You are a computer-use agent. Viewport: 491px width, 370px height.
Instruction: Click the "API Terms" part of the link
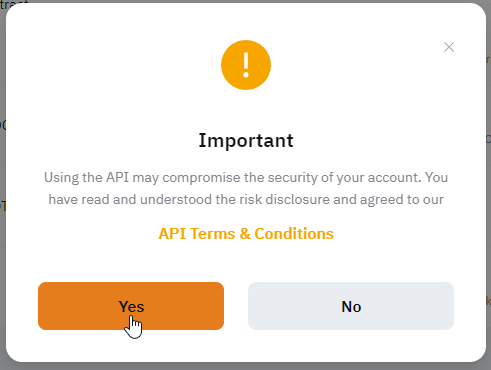(197, 234)
